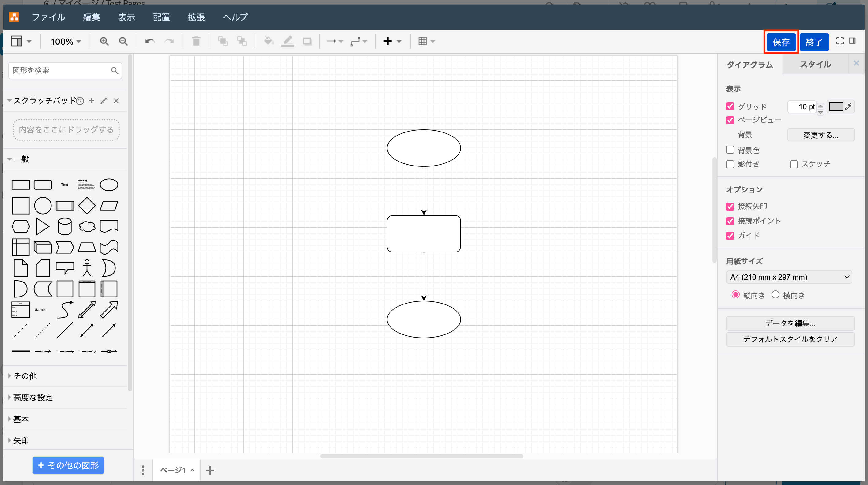Open the view layout dropdown in toolbar
This screenshot has height=485, width=868.
click(x=21, y=41)
